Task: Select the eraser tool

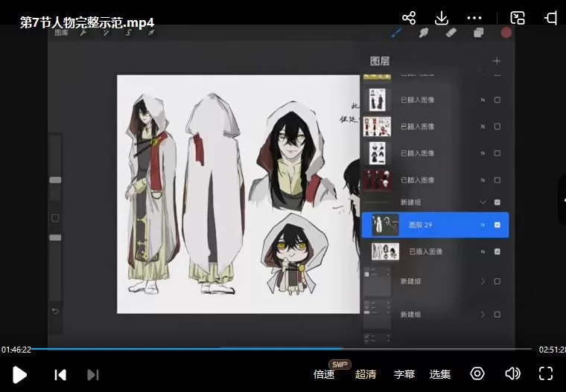Action: (x=451, y=33)
